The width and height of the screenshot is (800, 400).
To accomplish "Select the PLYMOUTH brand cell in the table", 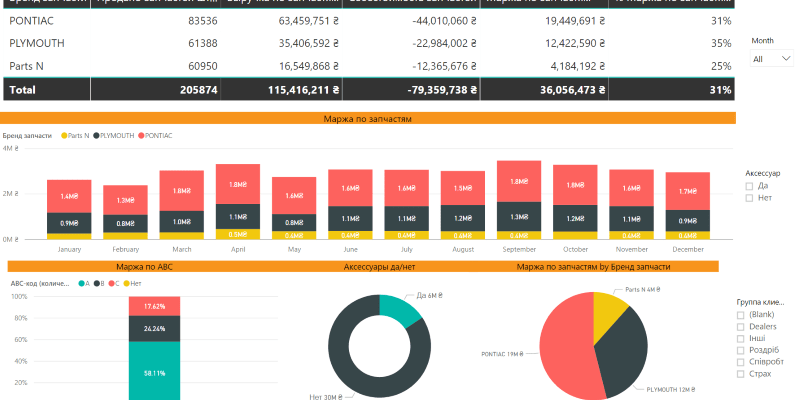I will [37, 43].
